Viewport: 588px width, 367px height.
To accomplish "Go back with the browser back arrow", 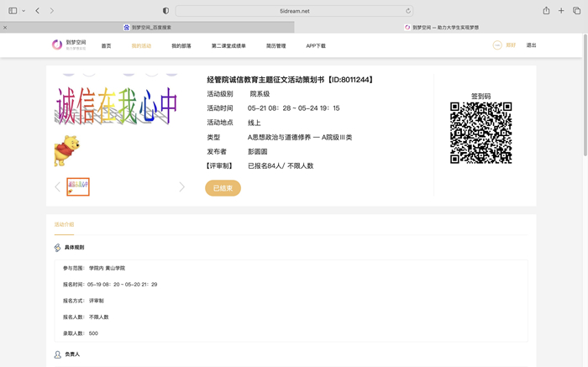I will [x=37, y=11].
